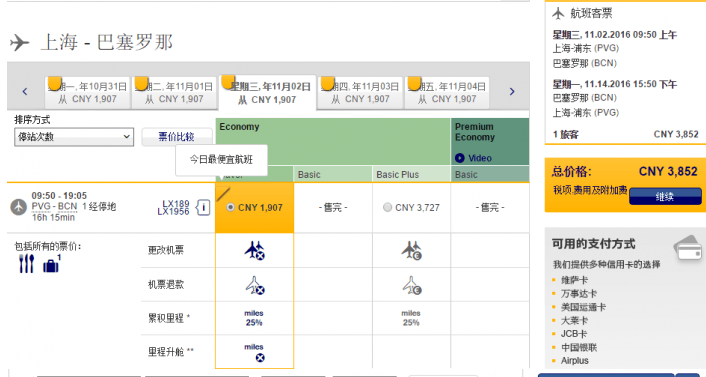The image size is (706, 377).
Task: Click the 万事达卡 payment option
Action: tap(579, 294)
